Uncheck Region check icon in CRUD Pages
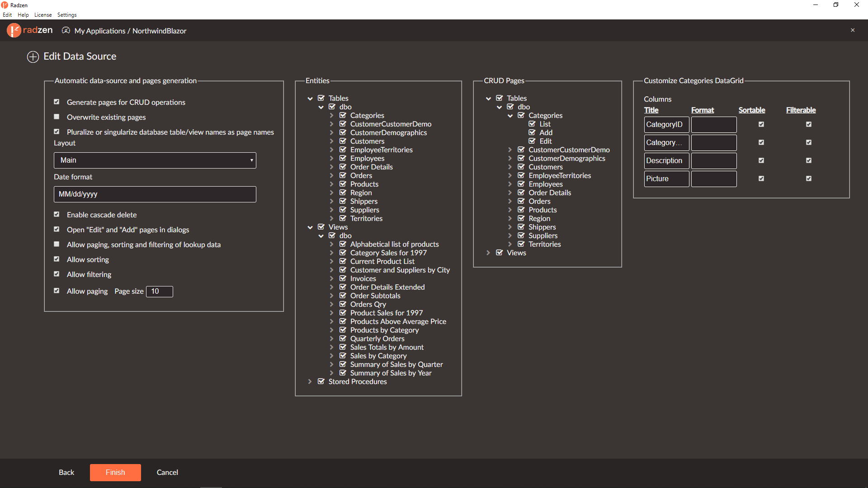 [x=521, y=218]
